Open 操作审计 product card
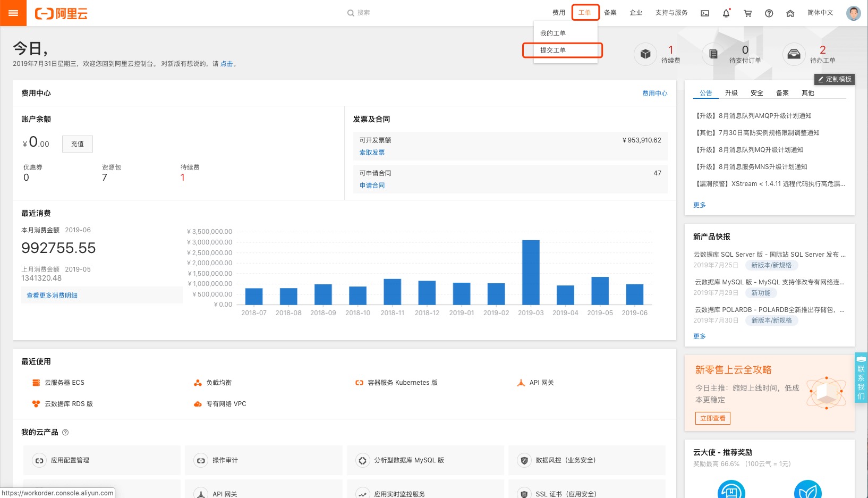 [x=263, y=460]
